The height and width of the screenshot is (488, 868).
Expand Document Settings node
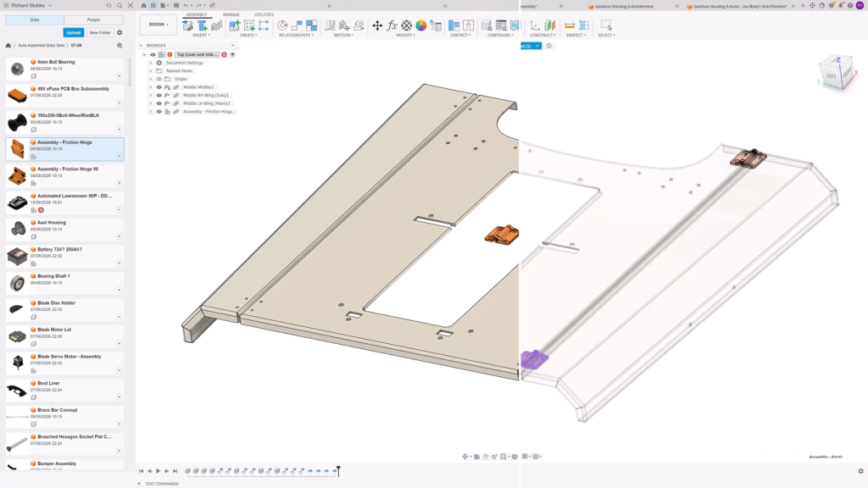(151, 63)
